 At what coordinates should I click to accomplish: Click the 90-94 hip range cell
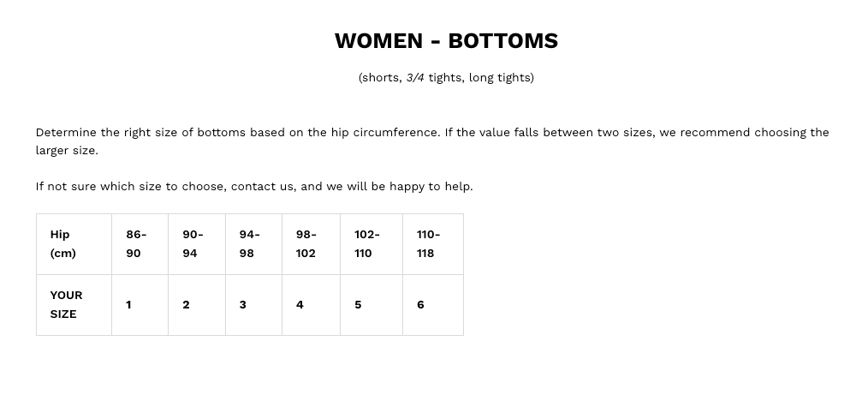click(197, 243)
